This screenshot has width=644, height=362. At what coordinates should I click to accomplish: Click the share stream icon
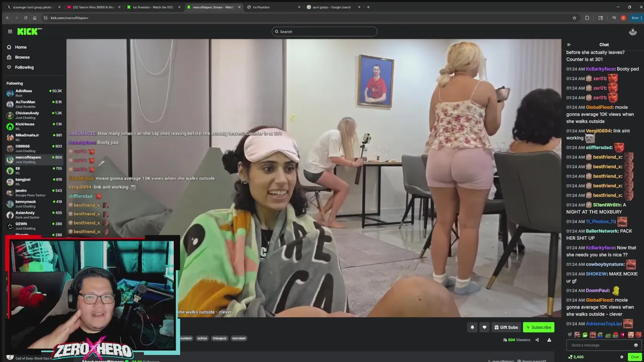coord(537,340)
